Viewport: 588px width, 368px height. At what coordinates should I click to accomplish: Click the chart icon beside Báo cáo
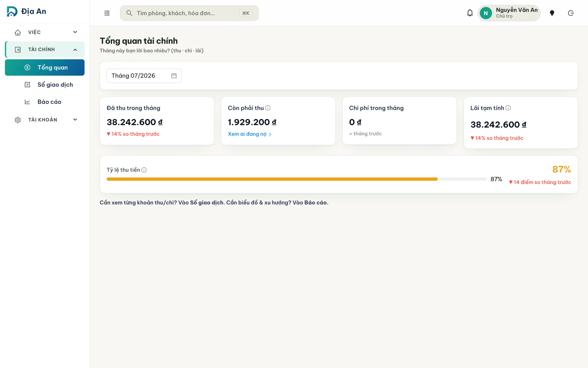[27, 102]
